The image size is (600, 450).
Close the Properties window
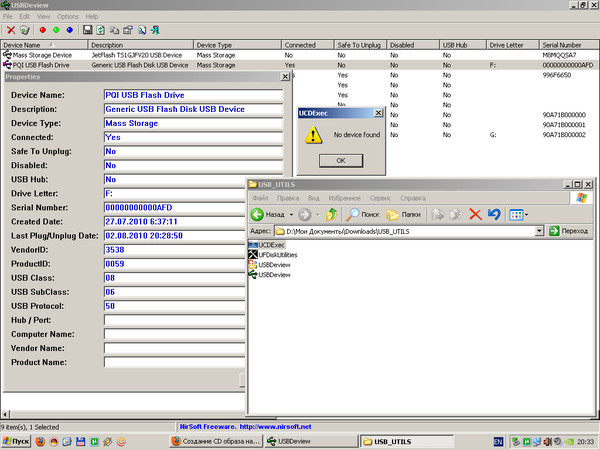(285, 77)
